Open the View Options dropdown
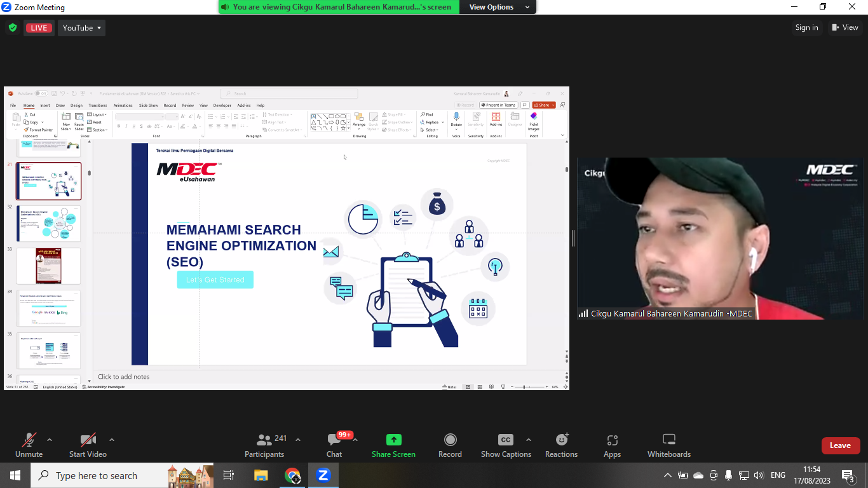Image resolution: width=868 pixels, height=488 pixels. point(499,7)
